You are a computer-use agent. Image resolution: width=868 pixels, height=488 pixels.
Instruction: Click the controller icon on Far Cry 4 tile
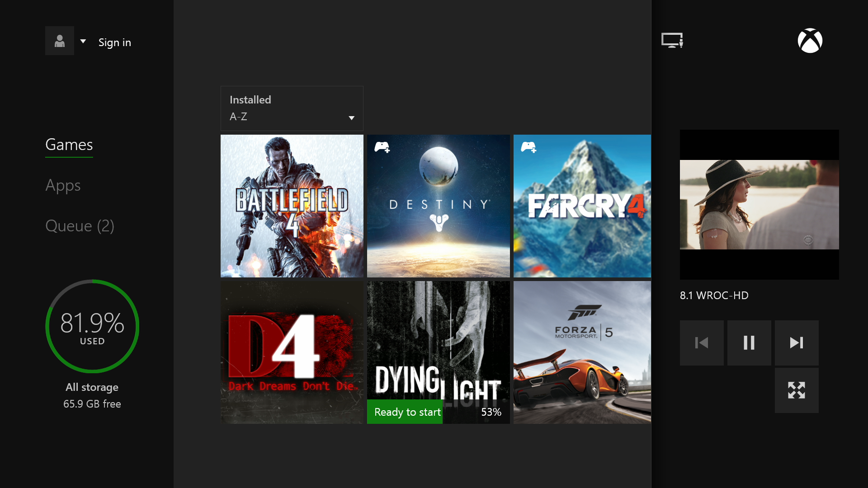[x=528, y=147]
